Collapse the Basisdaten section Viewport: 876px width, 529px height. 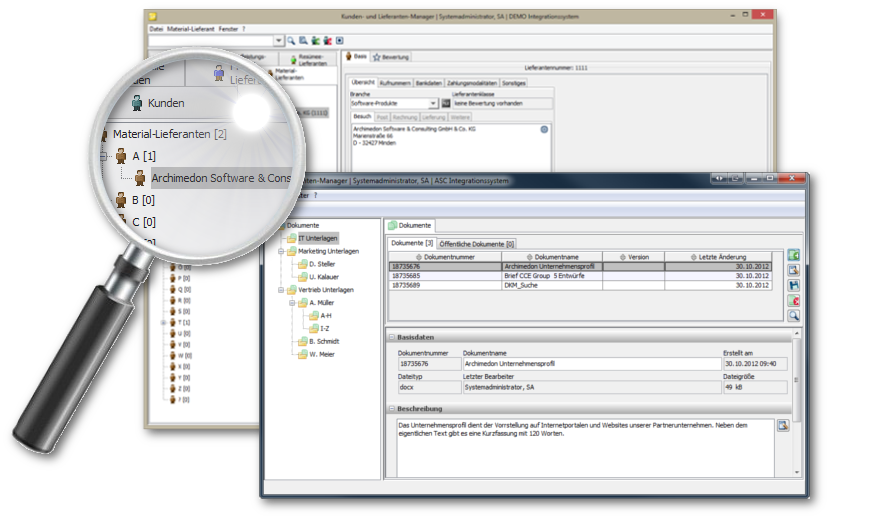tap(392, 338)
